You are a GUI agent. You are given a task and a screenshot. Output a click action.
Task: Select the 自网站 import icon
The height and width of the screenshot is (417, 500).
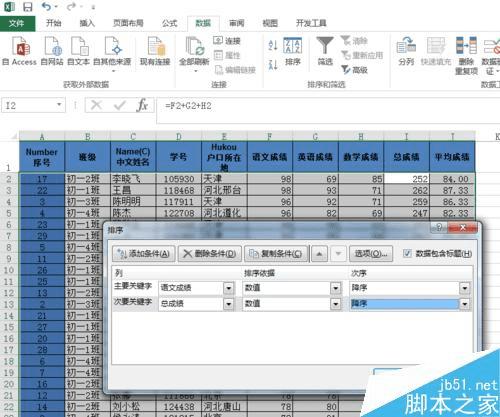(53, 47)
